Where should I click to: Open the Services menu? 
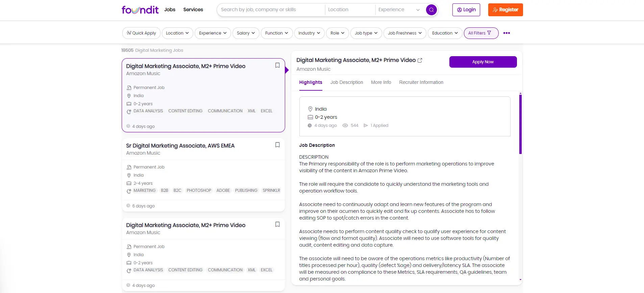pyautogui.click(x=193, y=9)
